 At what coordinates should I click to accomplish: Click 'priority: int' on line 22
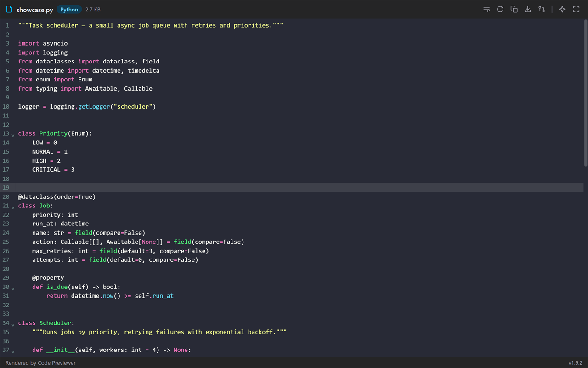point(55,215)
